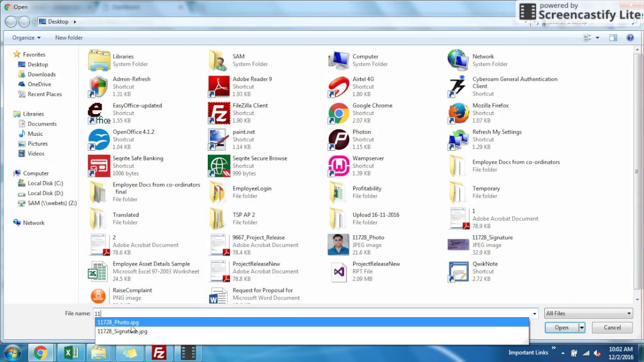This screenshot has height=362, width=644.
Task: Select the Request for Proposal Word document icon
Action: coord(219,296)
